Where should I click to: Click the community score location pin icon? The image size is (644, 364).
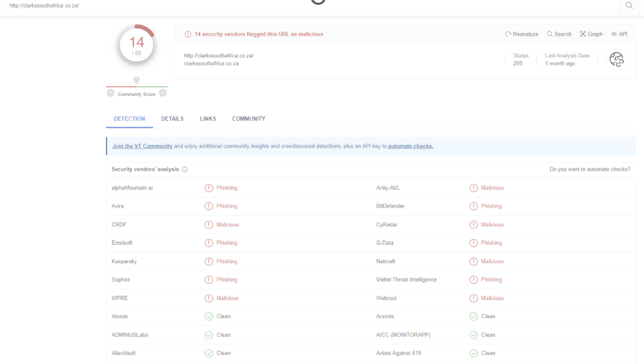[x=136, y=80]
